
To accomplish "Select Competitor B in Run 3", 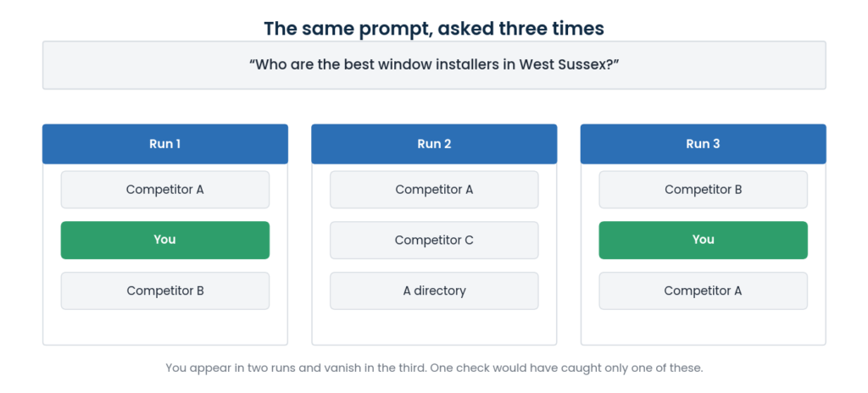I will click(x=703, y=190).
